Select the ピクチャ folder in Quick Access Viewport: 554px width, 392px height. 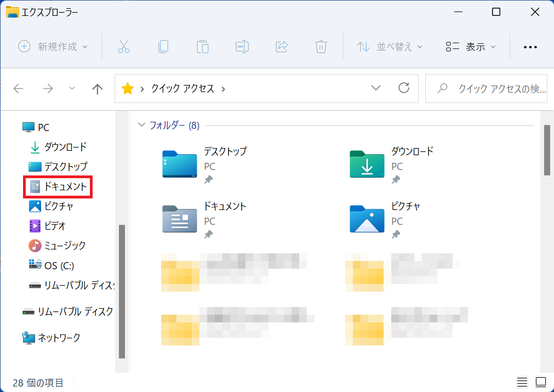[385, 219]
